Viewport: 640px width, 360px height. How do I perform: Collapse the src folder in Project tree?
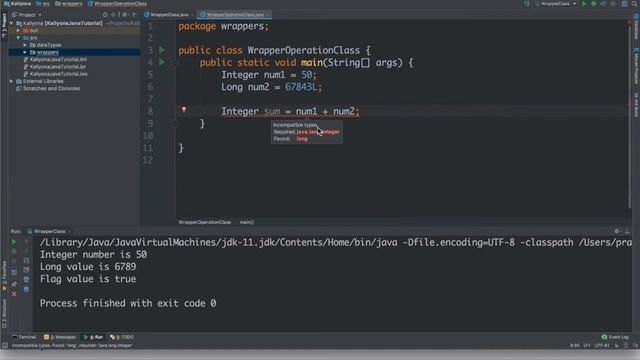[18, 38]
